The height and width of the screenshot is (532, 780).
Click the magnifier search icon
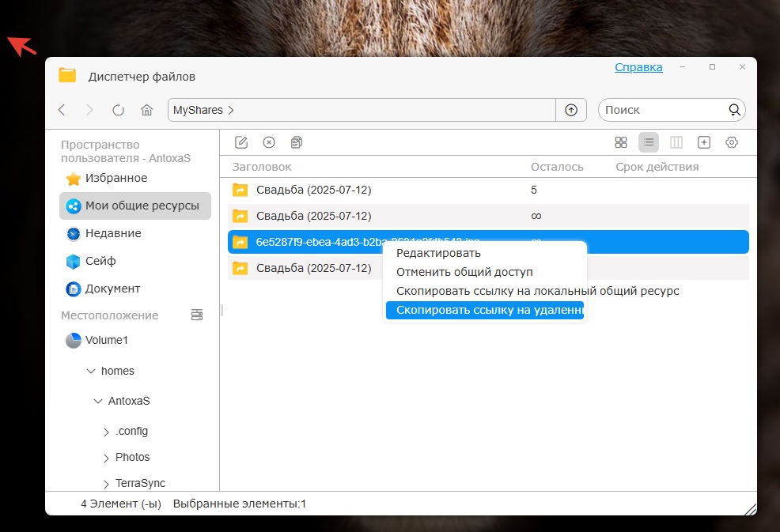pyautogui.click(x=734, y=110)
